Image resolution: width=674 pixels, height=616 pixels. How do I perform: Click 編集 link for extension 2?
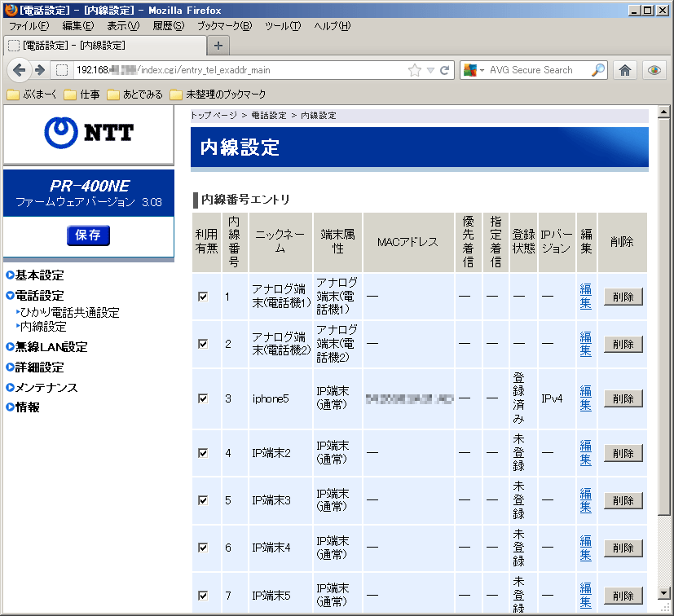pos(585,344)
